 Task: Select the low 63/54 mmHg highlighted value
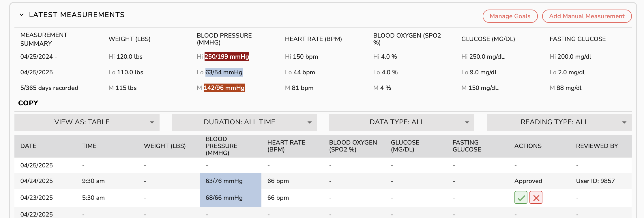(224, 72)
